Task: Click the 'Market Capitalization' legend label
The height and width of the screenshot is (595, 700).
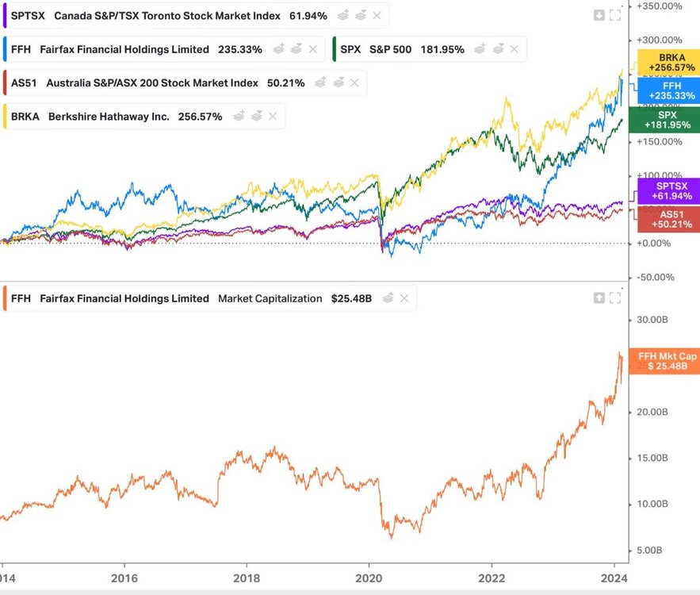Action: tap(270, 298)
